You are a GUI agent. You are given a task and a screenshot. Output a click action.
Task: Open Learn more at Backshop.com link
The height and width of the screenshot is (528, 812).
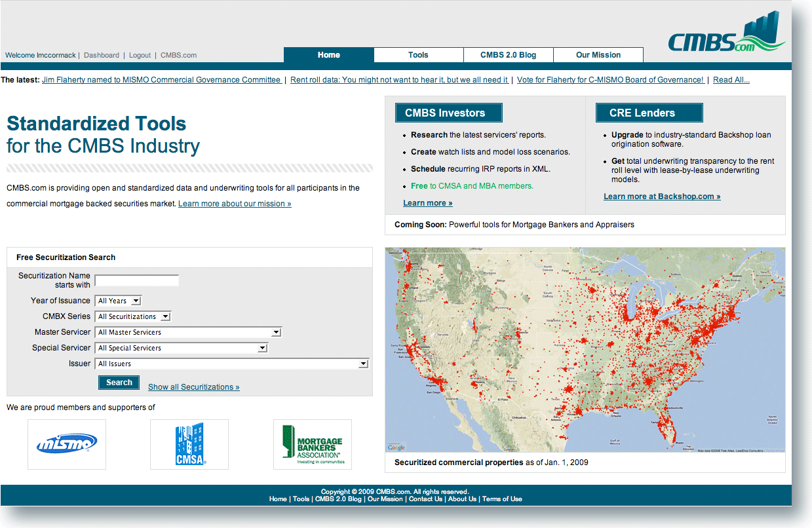(x=662, y=197)
